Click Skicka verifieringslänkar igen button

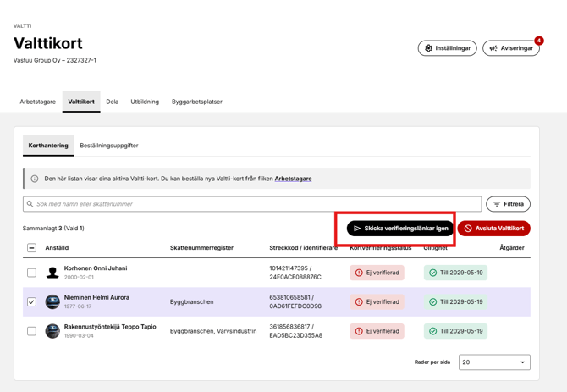[x=400, y=229]
